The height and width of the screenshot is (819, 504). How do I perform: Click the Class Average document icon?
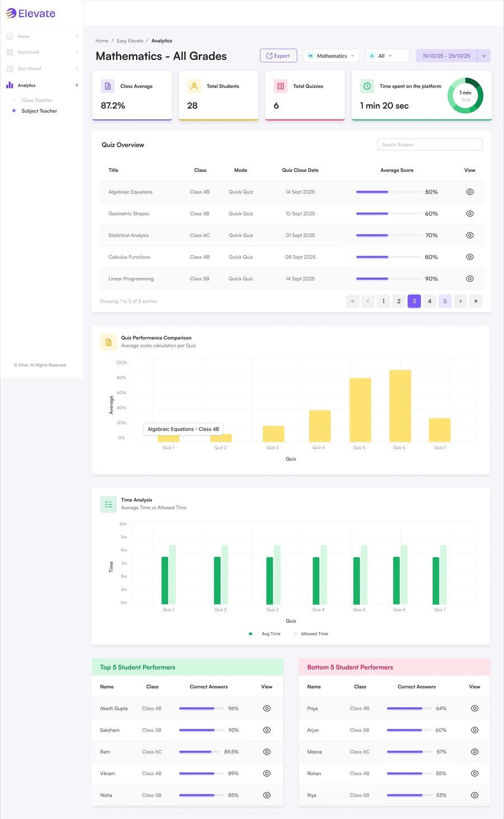click(x=108, y=86)
